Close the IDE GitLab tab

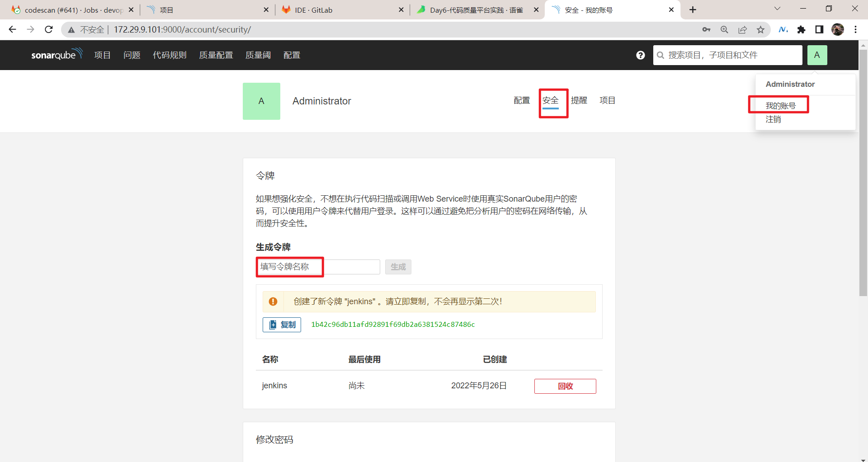pos(401,9)
